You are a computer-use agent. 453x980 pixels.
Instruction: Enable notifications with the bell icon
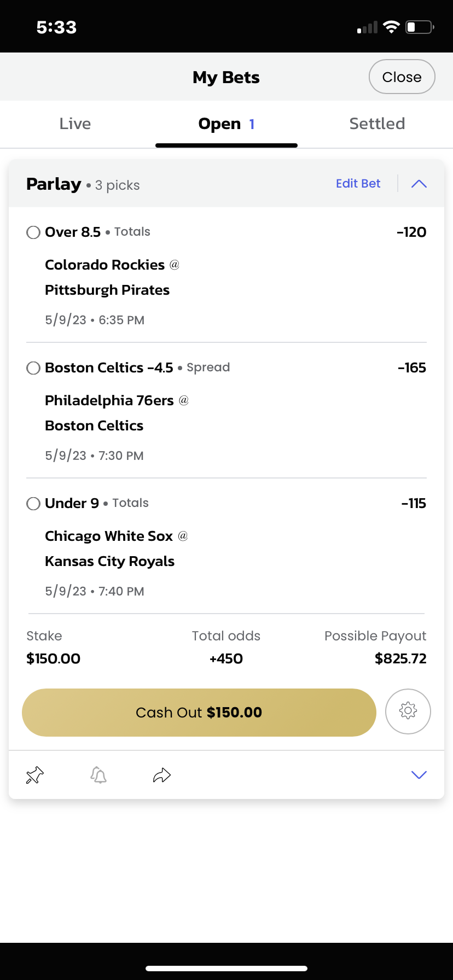(x=98, y=775)
